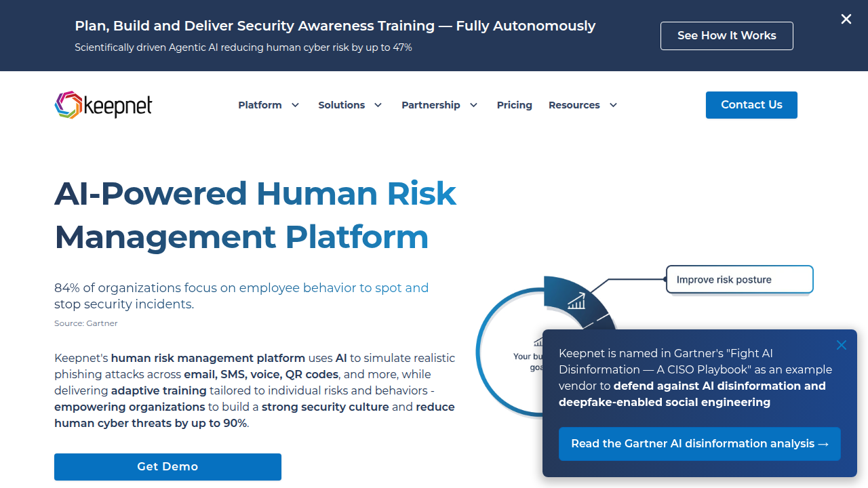Screen dimensions: 868x488
Task: Click the Keepnet logo
Action: pyautogui.click(x=103, y=105)
